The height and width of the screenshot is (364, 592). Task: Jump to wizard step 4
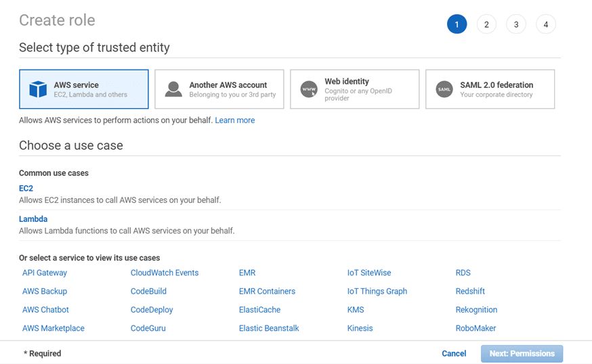click(x=545, y=24)
